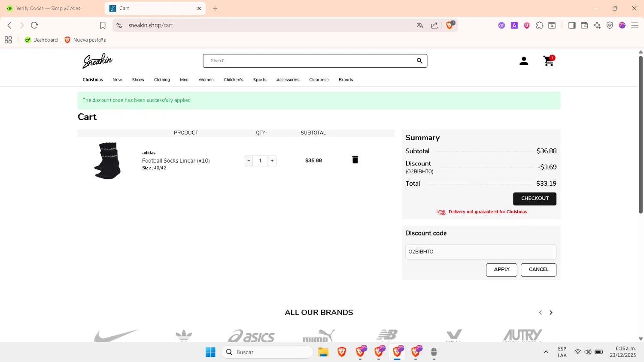
Task: Toggle the browser sidebar panel
Action: click(x=572, y=25)
